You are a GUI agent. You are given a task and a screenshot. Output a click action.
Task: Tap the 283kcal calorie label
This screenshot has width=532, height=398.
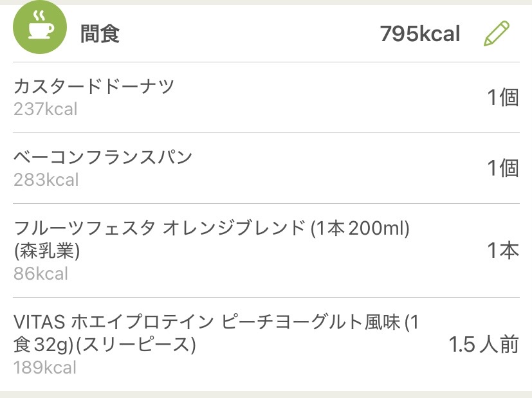point(46,179)
